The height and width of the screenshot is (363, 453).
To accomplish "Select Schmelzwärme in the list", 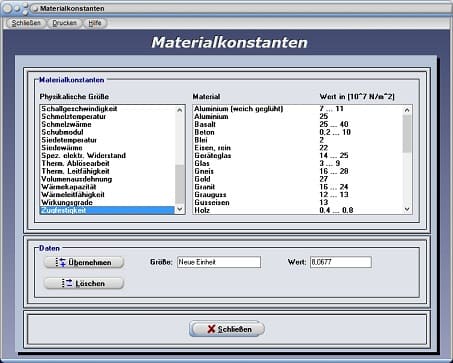I will click(107, 124).
